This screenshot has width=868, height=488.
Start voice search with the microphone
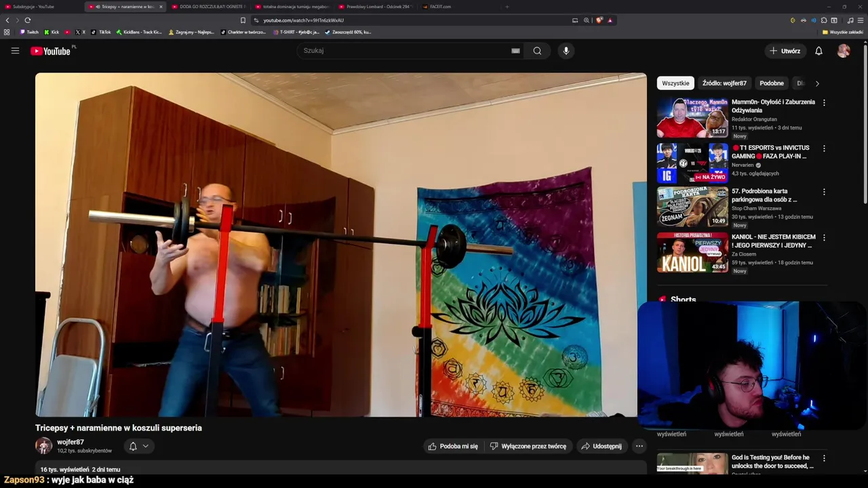click(x=566, y=51)
